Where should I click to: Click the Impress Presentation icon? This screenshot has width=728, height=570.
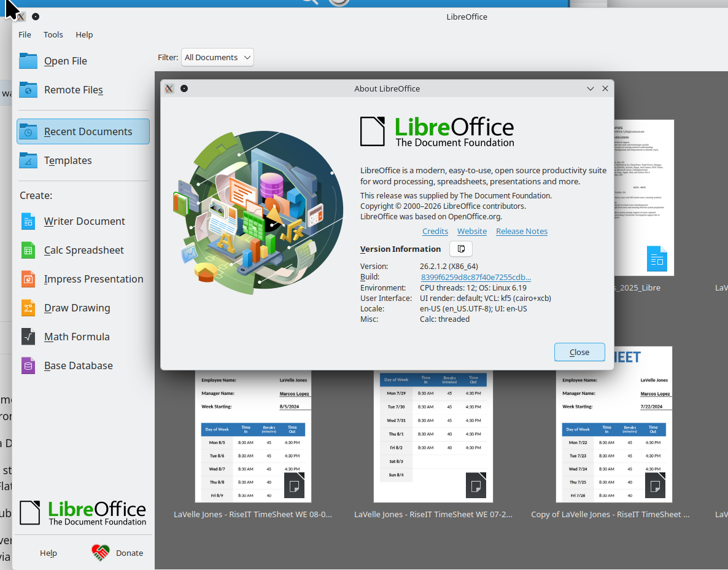(x=28, y=279)
